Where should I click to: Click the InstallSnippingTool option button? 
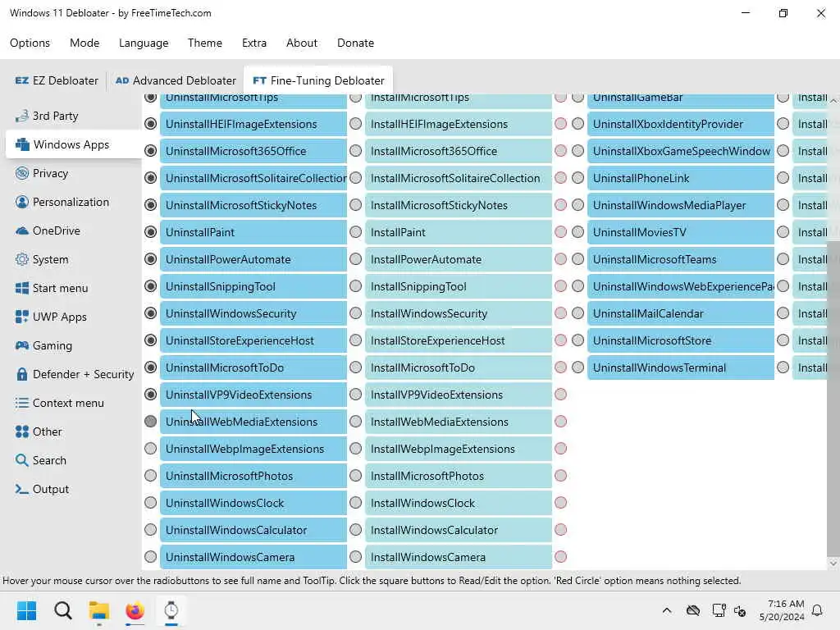pyautogui.click(x=459, y=286)
